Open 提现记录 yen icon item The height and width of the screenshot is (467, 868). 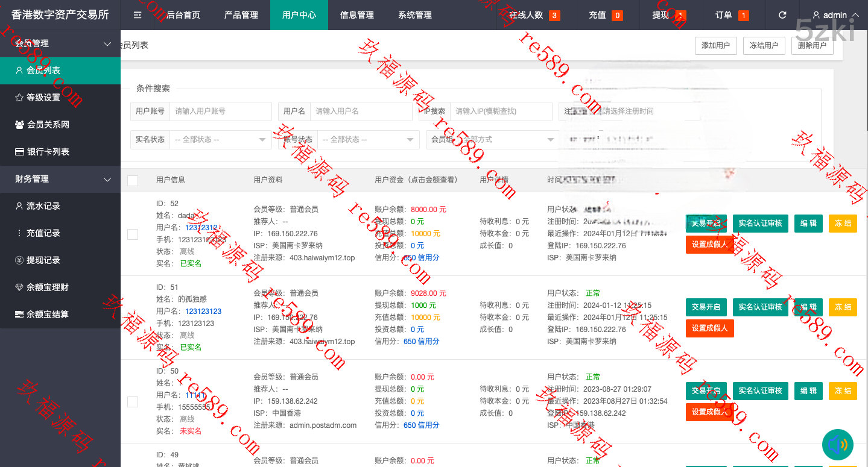point(43,260)
